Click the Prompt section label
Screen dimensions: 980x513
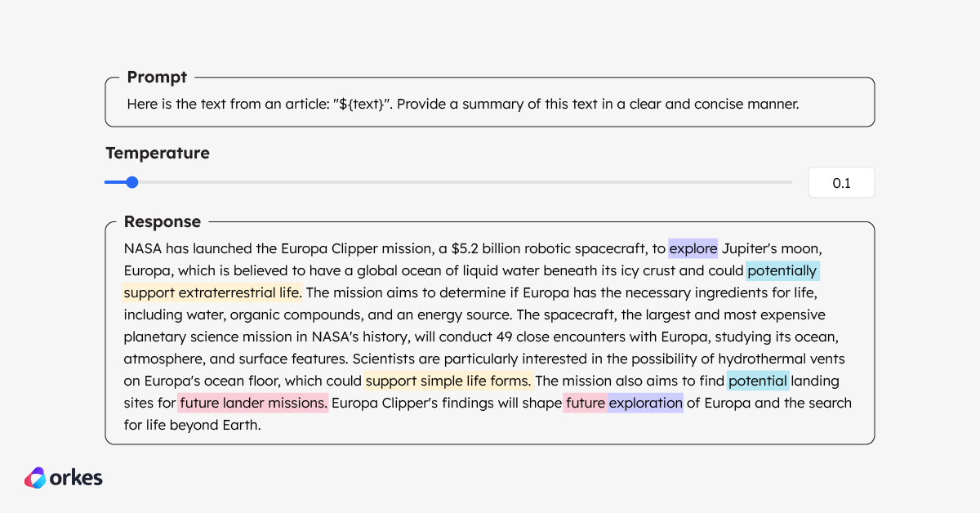[x=157, y=78]
